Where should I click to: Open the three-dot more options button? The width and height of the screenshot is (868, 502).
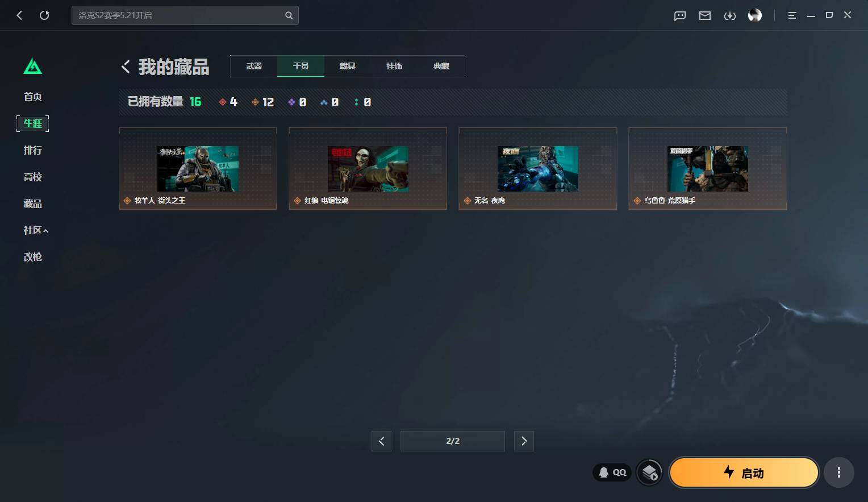839,472
